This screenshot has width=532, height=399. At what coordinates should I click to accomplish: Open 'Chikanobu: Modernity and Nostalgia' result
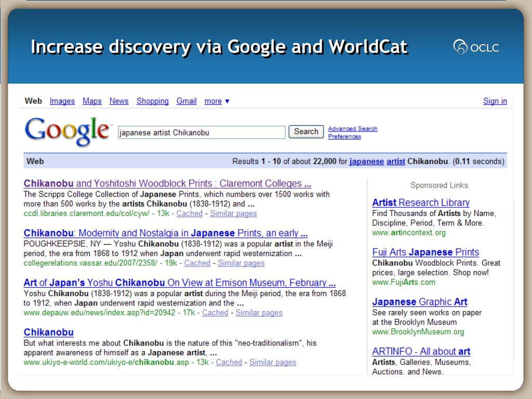(166, 233)
